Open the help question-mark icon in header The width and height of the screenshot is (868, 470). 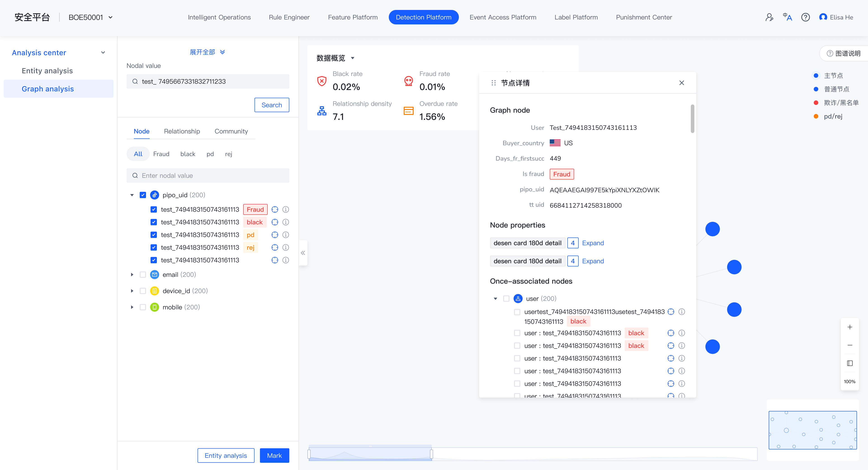805,17
